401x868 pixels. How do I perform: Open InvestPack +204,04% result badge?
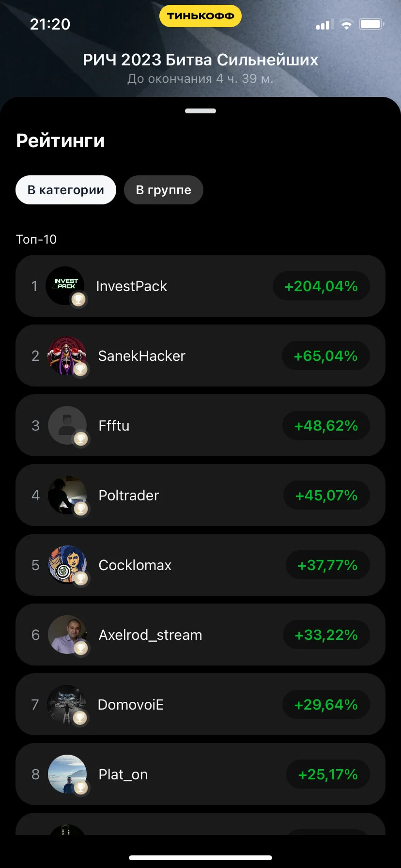coord(322,286)
